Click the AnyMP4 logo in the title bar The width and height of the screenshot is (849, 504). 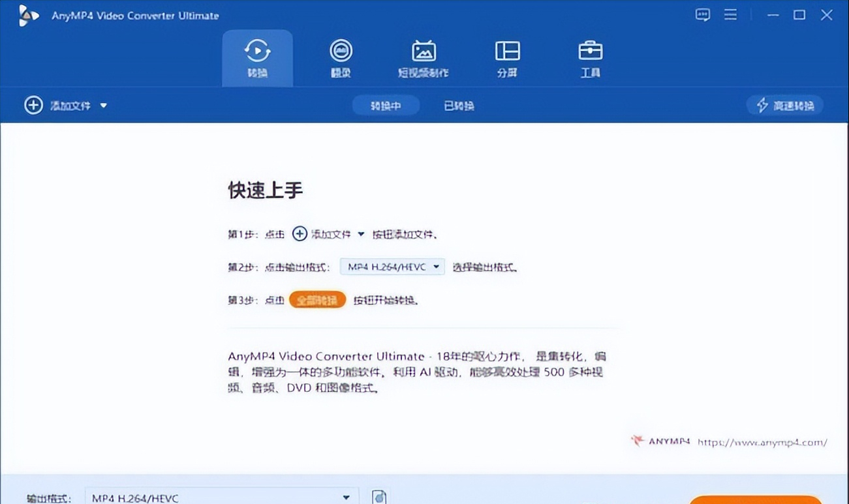pyautogui.click(x=29, y=14)
